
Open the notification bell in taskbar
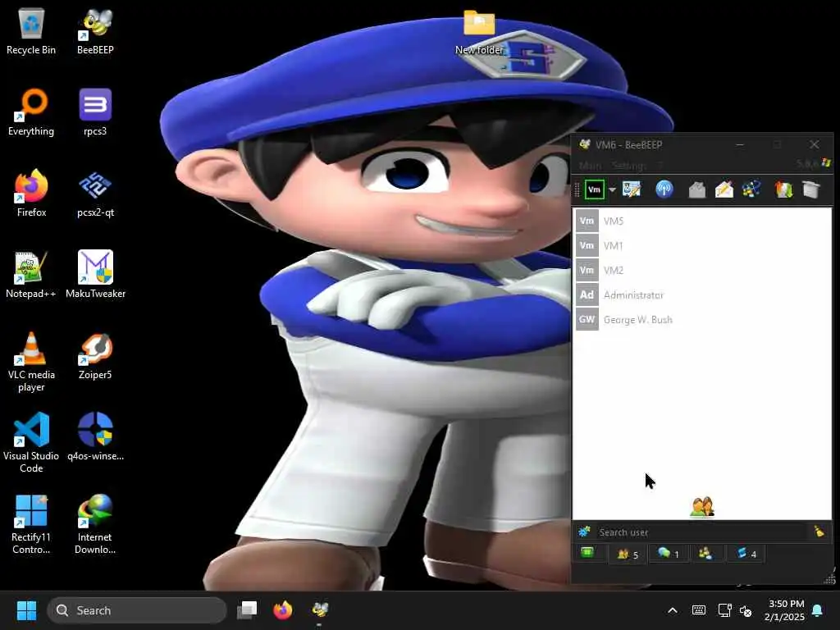(818, 610)
